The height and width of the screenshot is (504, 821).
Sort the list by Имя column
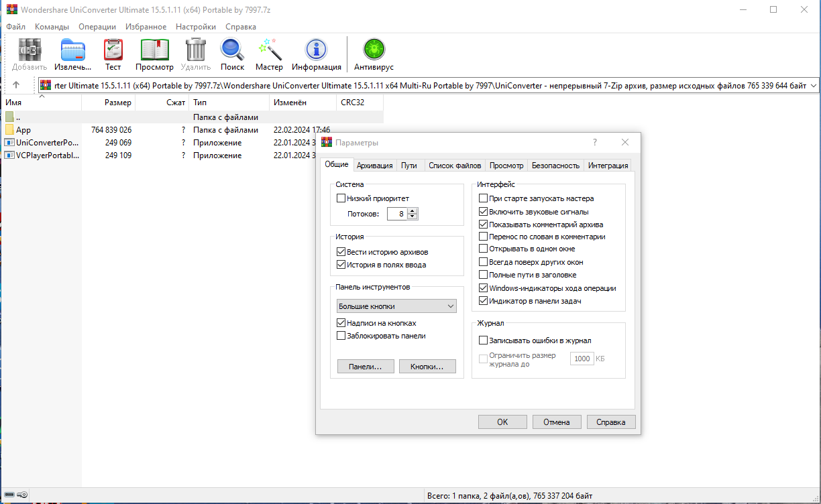pos(41,103)
